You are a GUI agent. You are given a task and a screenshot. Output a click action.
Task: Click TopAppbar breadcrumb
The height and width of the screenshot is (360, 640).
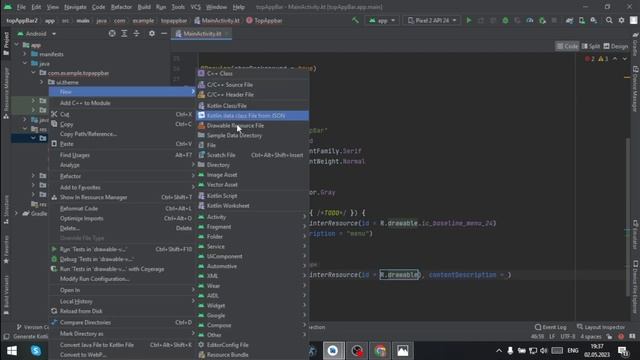click(264, 20)
